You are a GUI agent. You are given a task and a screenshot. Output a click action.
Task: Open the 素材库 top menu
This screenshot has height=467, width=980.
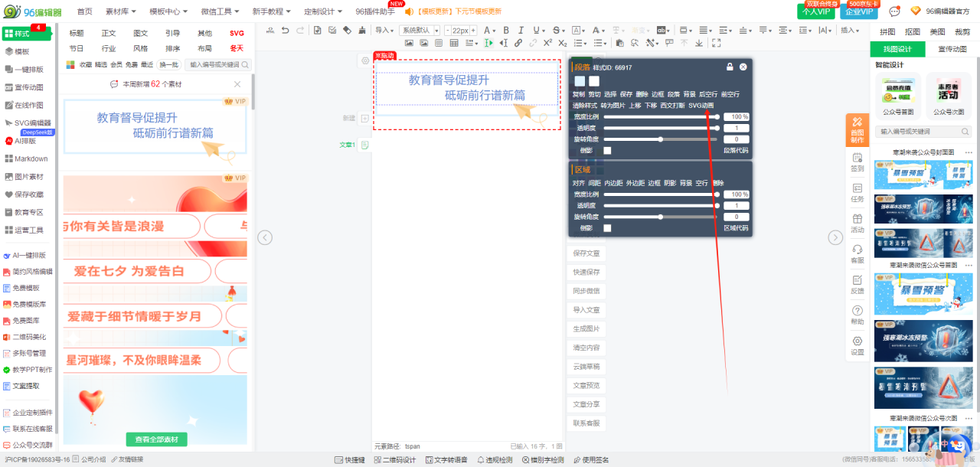coord(121,11)
